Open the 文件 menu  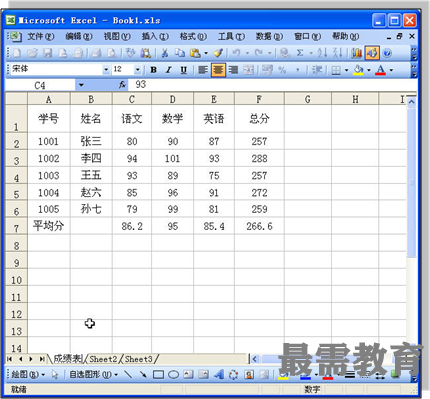pos(41,36)
